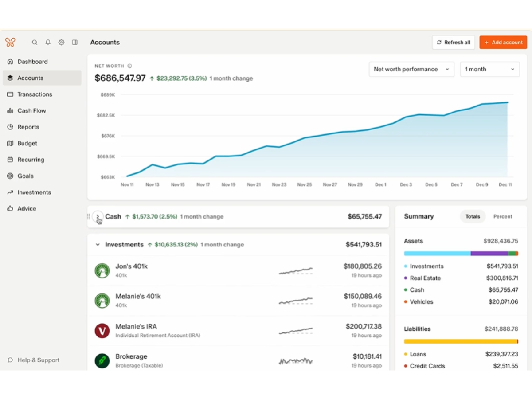Click Brokerage sparkline chart
This screenshot has width=532, height=399.
(x=296, y=361)
